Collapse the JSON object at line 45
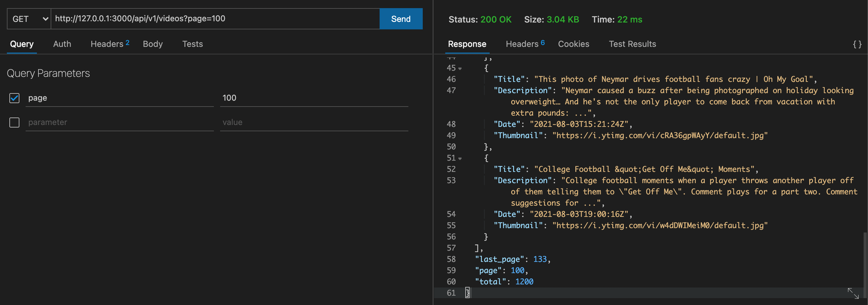This screenshot has height=305, width=868. pyautogui.click(x=460, y=68)
